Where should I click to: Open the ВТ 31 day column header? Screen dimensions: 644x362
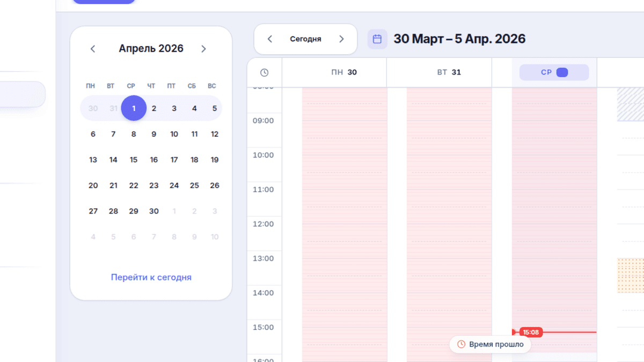tap(439, 72)
